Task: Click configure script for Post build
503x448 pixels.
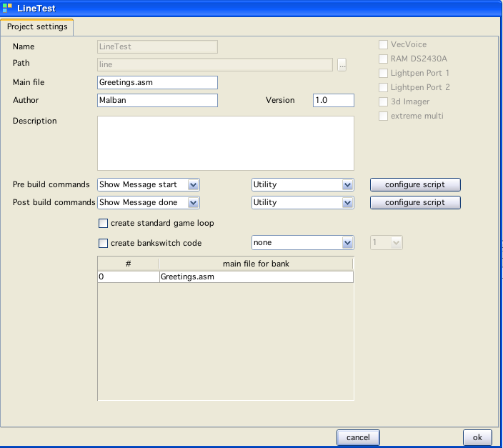Action: pos(414,202)
